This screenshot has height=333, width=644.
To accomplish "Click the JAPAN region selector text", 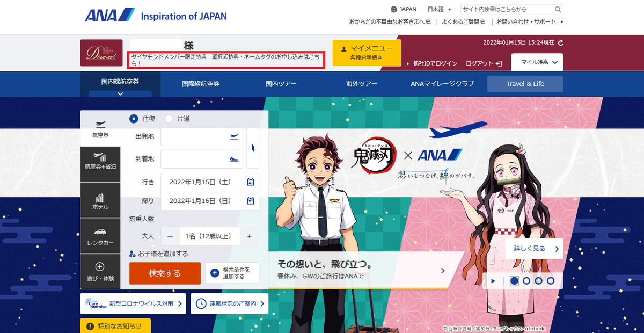I will 408,9.
